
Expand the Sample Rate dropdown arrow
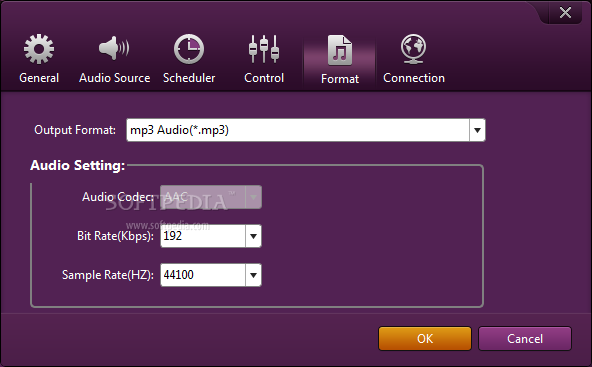253,275
